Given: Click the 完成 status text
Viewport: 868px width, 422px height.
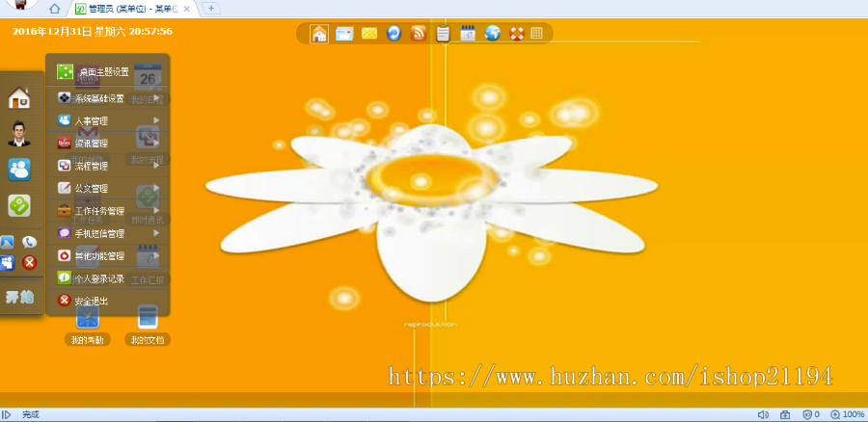Looking at the screenshot, I should point(31,415).
